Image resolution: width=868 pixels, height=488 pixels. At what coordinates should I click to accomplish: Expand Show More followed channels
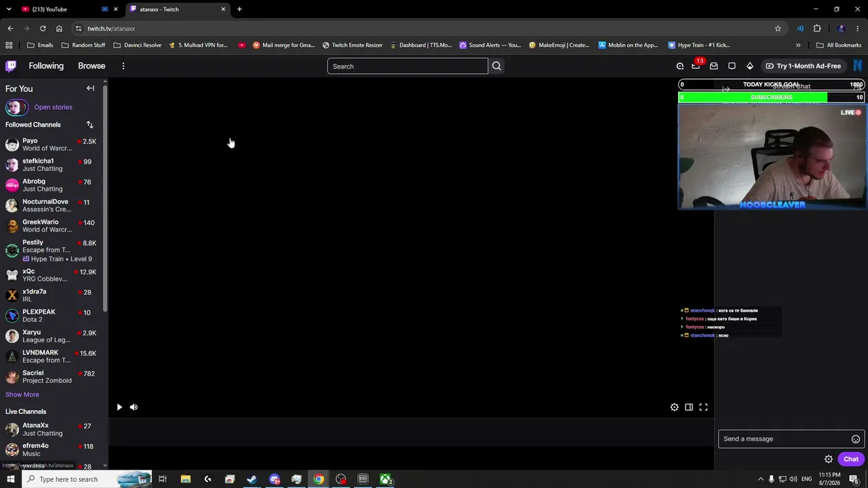tap(22, 394)
